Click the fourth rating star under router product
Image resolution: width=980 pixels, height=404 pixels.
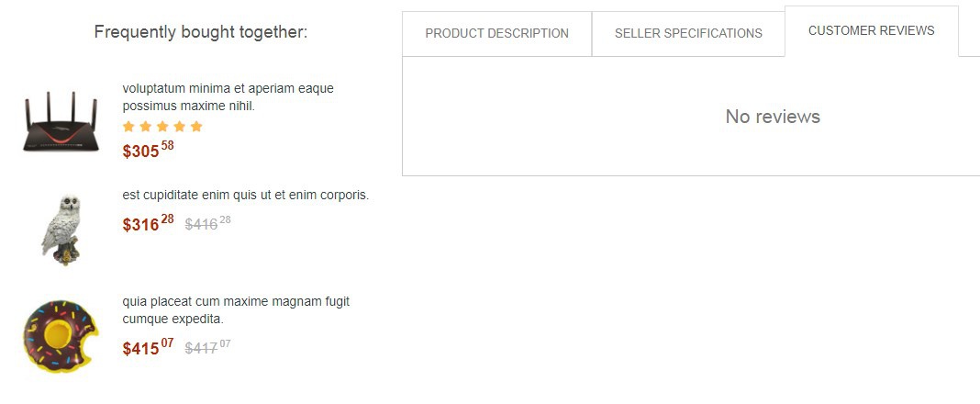point(179,127)
